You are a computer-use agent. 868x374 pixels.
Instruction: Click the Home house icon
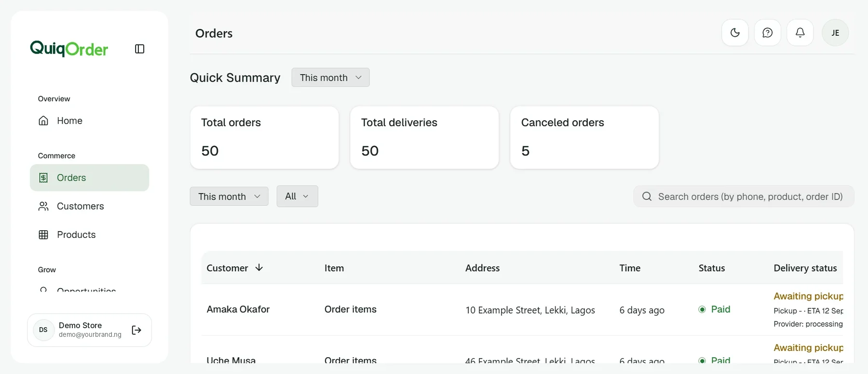(x=43, y=121)
